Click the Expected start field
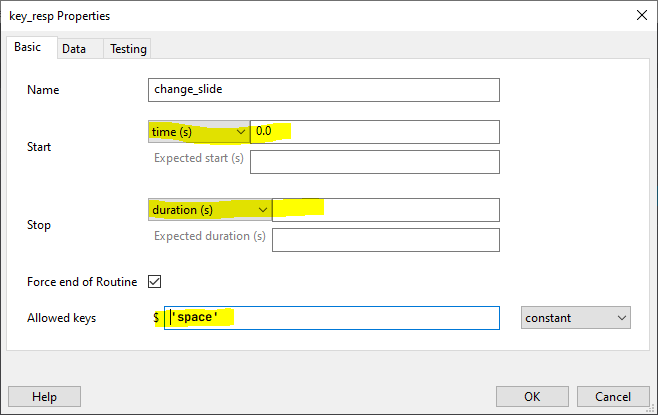Screen dimensions: 658x415 [x=374, y=162]
